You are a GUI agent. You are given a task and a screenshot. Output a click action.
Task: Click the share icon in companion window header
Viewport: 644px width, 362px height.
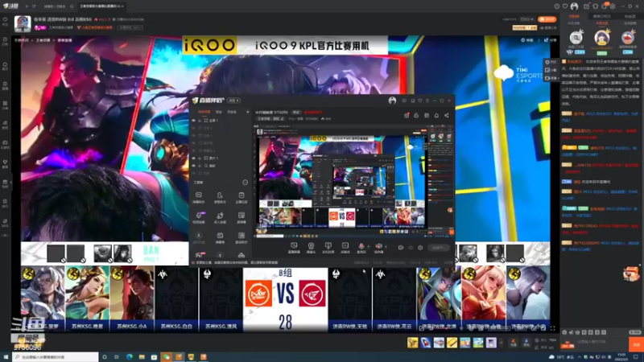[447, 115]
